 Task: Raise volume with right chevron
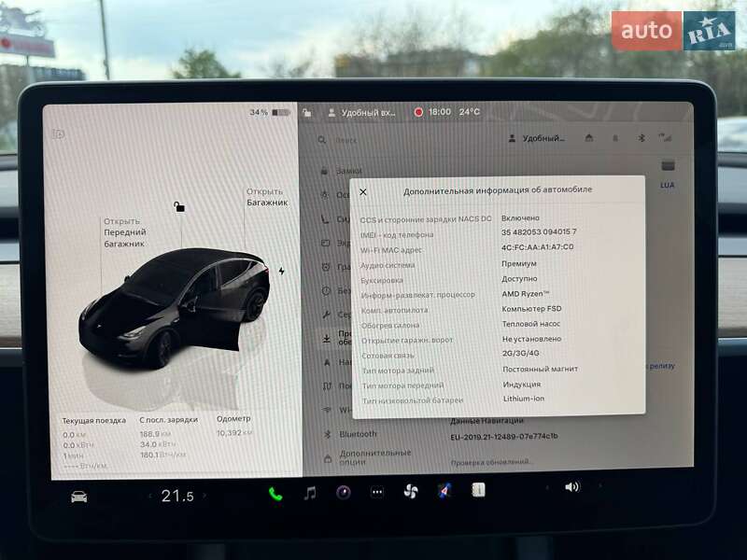[600, 485]
